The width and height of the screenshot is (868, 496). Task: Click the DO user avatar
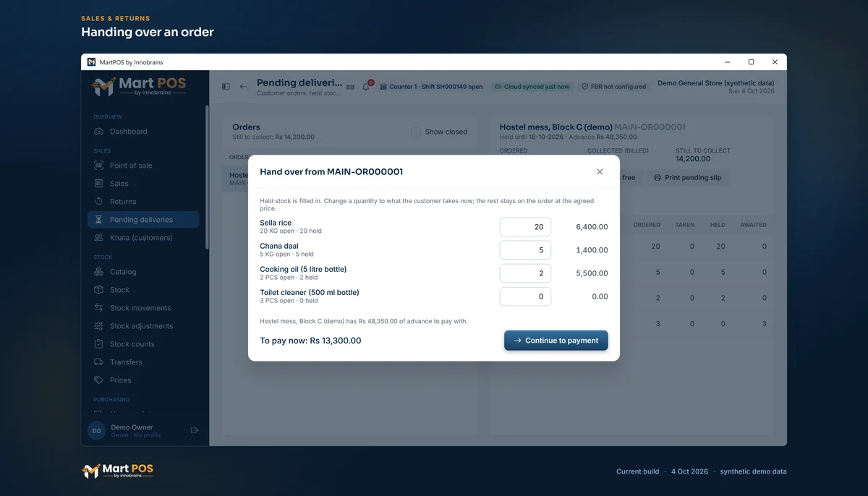click(x=96, y=430)
